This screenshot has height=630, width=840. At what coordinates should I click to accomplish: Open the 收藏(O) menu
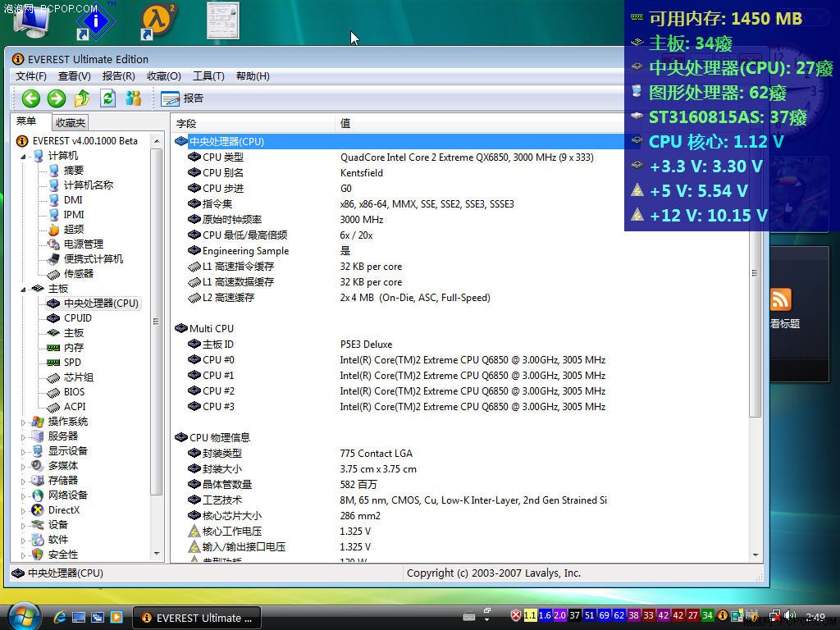164,76
